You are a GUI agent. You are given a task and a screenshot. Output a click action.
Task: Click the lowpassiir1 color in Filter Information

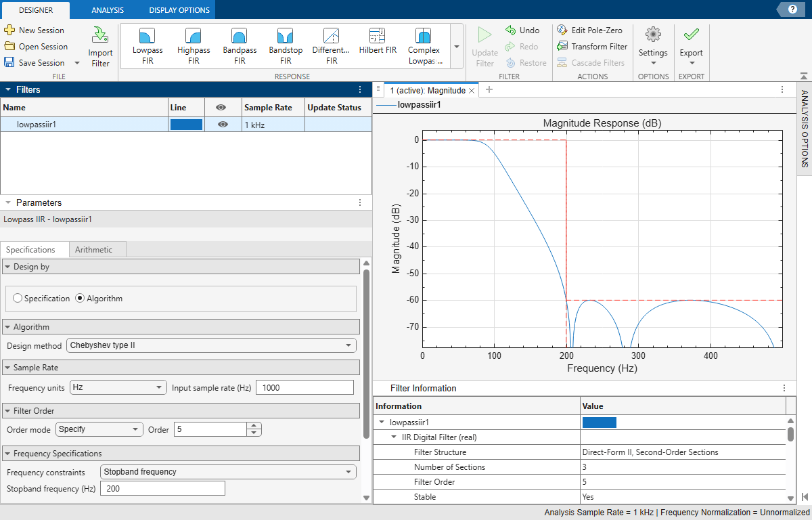click(x=600, y=422)
